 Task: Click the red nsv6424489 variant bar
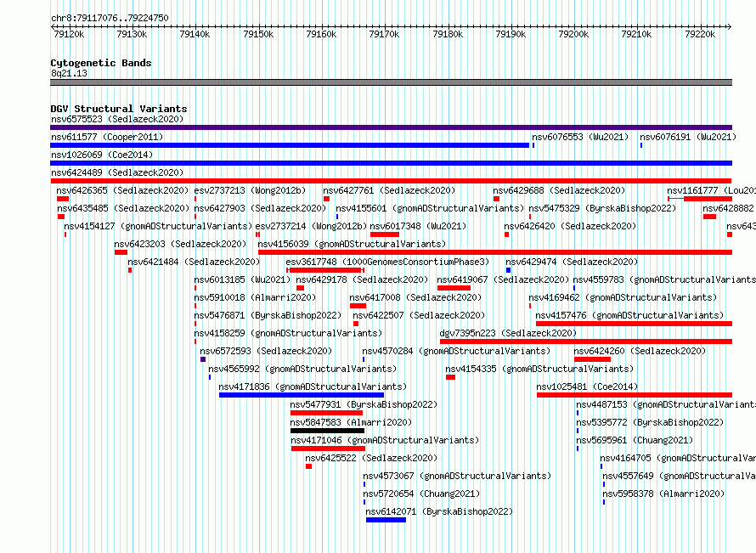[391, 181]
